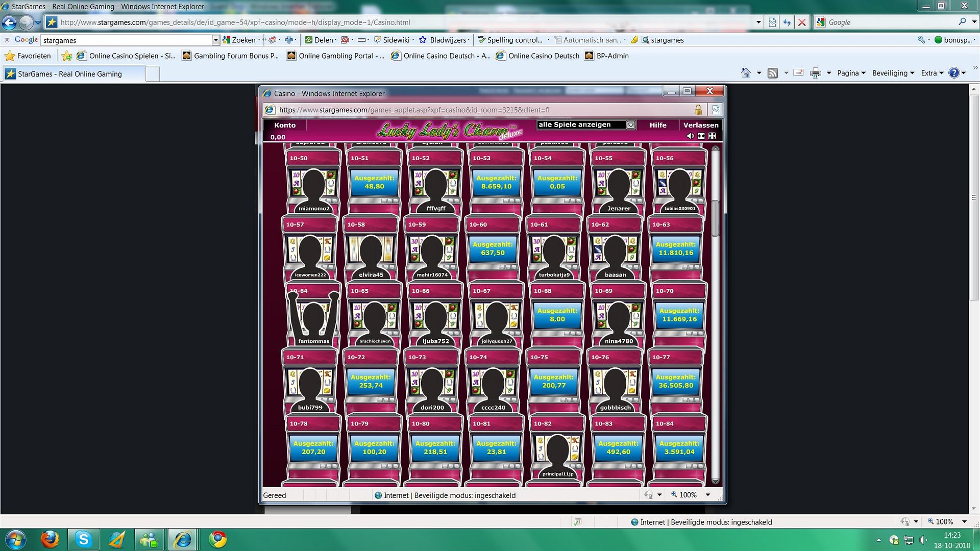
Task: Click Zoeken on the Google Toolbar
Action: [242, 40]
